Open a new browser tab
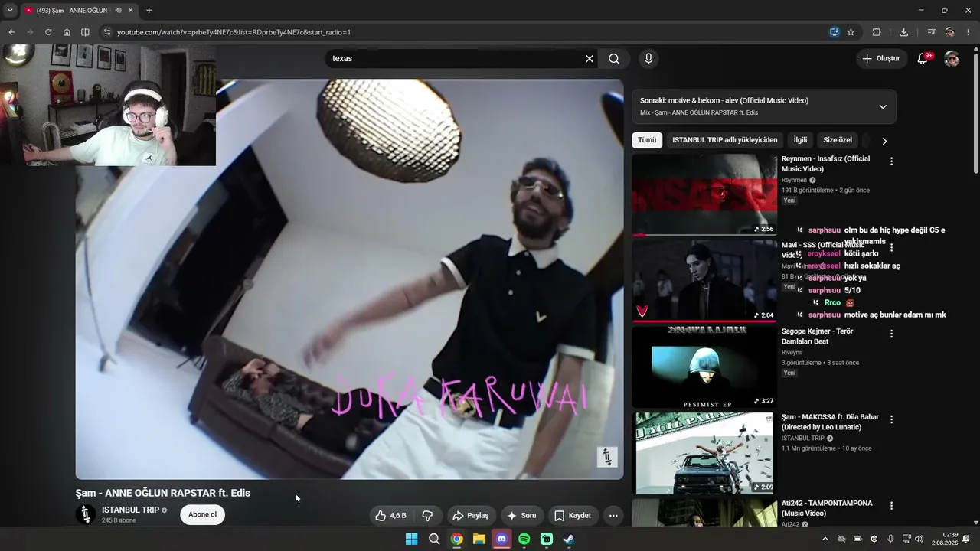 point(149,11)
